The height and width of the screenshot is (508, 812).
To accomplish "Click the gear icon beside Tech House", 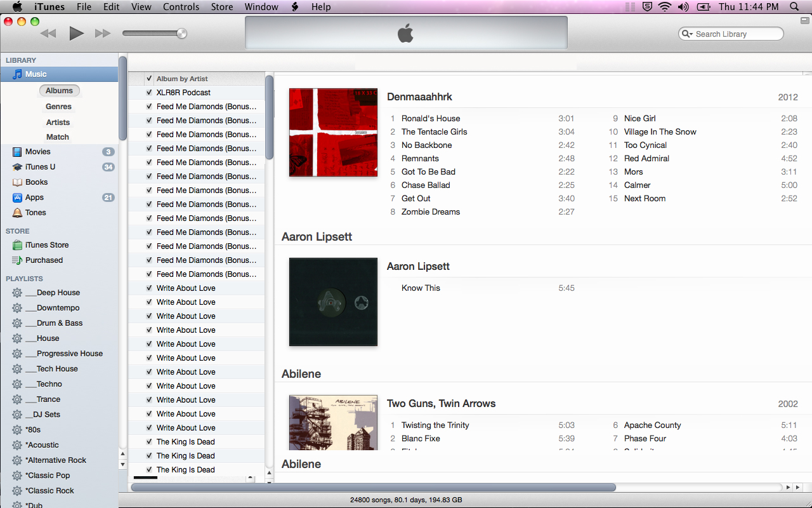I will point(17,369).
